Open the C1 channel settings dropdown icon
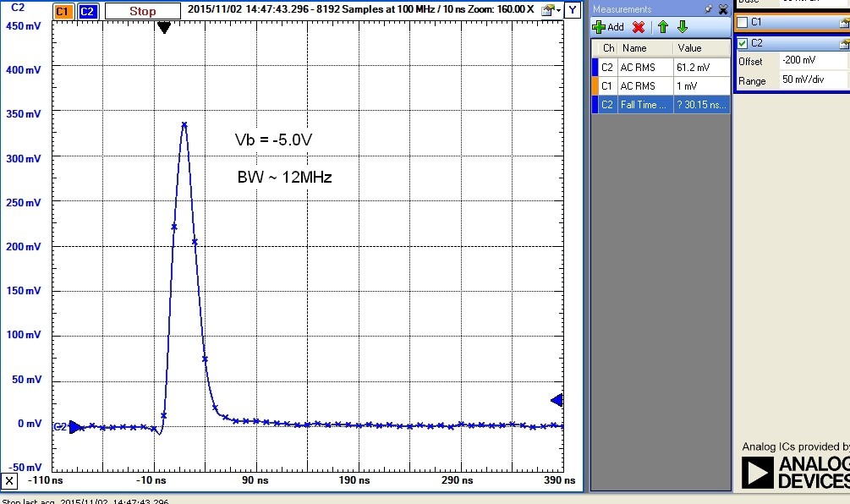Screen dimensions: 850x504 (843, 22)
